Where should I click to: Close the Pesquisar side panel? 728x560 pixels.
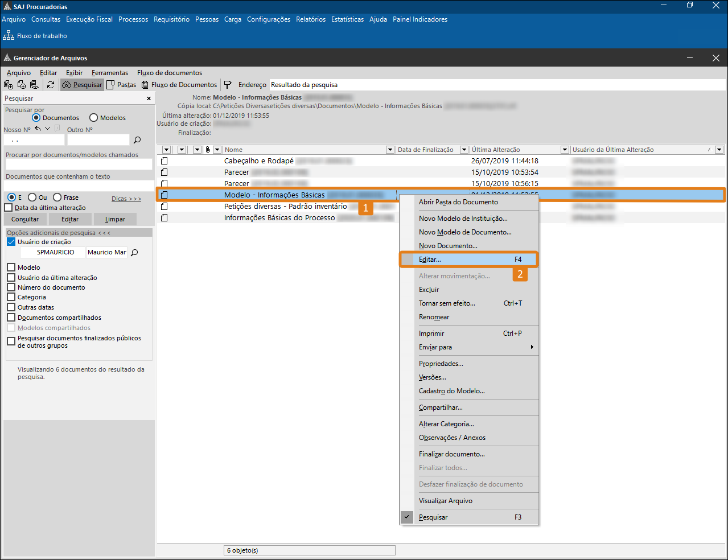point(149,98)
